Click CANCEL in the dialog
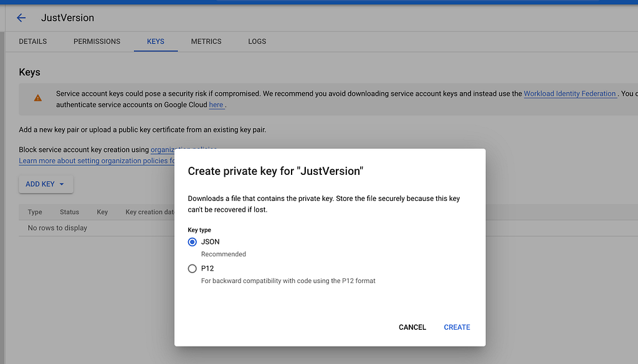Viewport: 638px width, 364px height. pyautogui.click(x=412, y=327)
